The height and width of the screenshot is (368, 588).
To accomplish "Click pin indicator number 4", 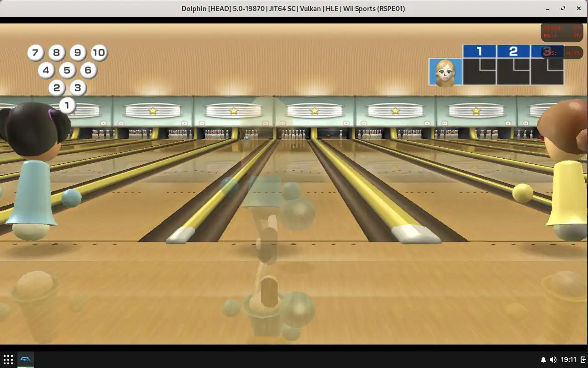I will [x=46, y=70].
